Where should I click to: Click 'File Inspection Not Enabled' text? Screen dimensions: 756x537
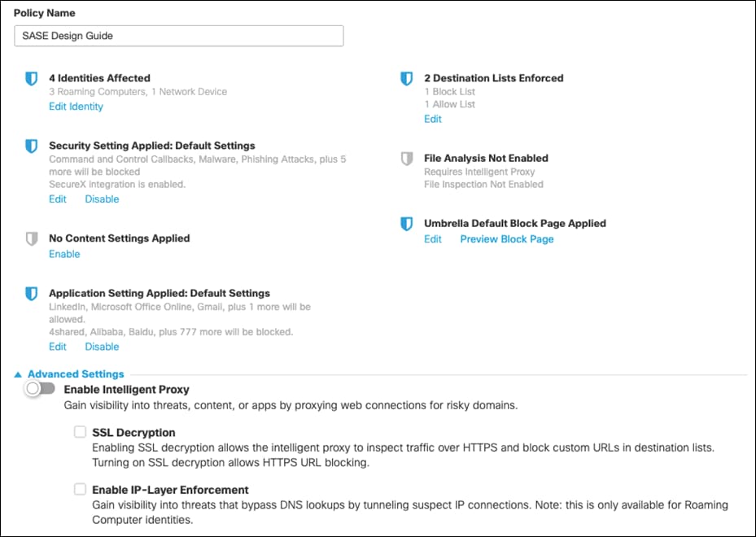point(483,184)
